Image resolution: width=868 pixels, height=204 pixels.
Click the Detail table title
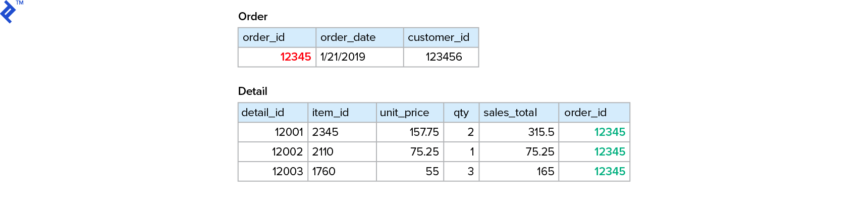click(253, 91)
